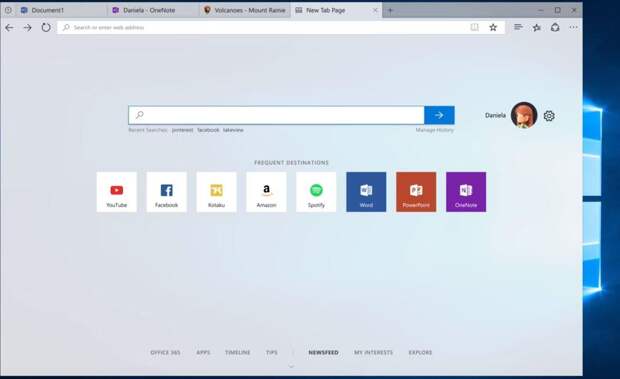Open the three-dot More menu
The image size is (620, 379).
point(573,27)
